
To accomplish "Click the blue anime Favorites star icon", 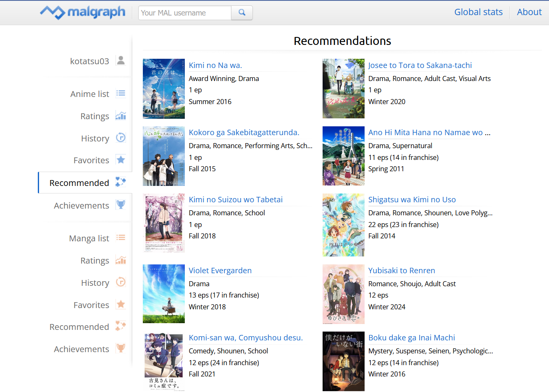I will [121, 160].
